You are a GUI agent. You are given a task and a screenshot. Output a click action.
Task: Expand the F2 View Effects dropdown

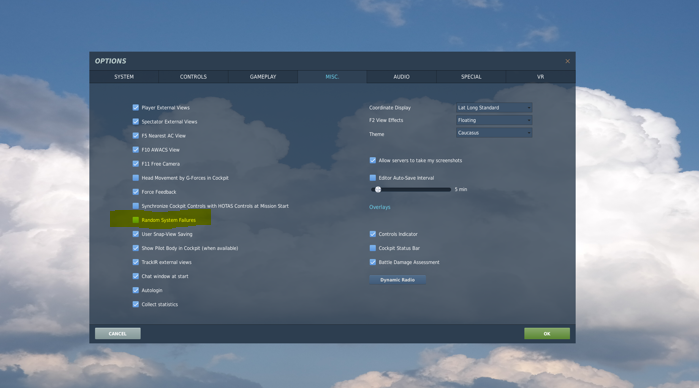click(494, 120)
